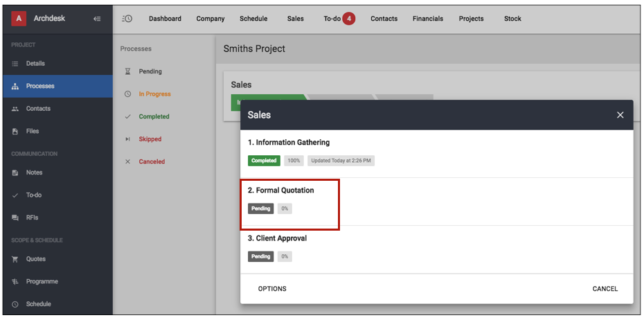The image size is (644, 320).
Task: Click the Completed checkmark icon
Action: point(127,116)
